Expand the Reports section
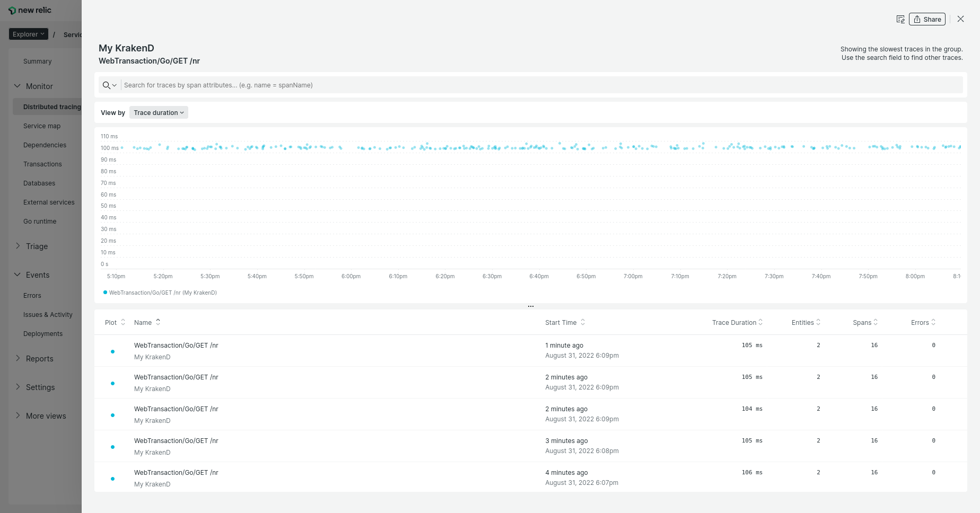Image resolution: width=980 pixels, height=513 pixels. click(17, 358)
